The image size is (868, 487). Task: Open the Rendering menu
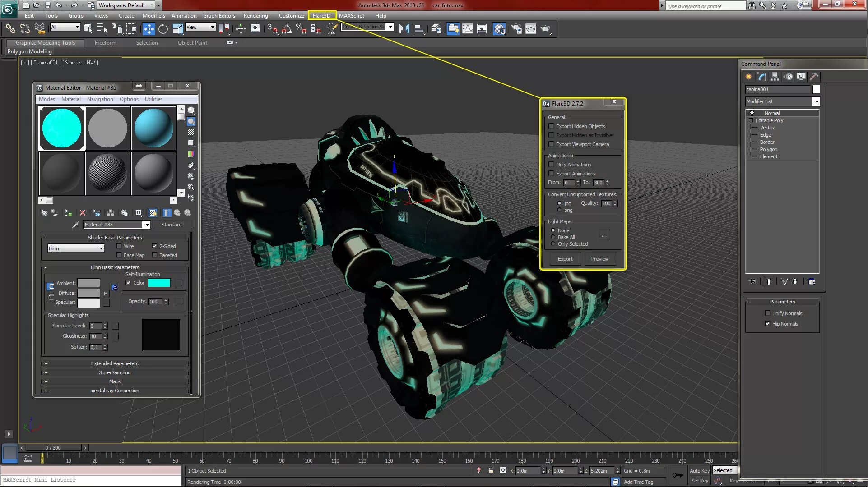[x=255, y=15]
